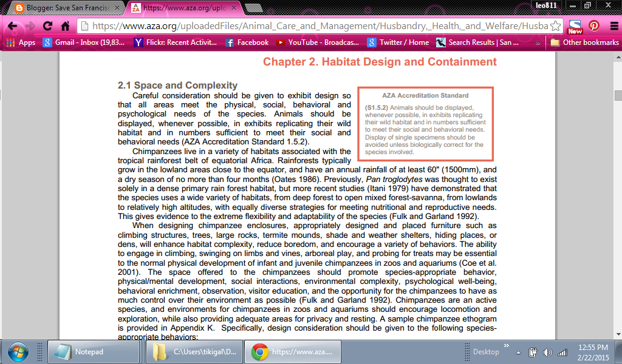
Task: Open the clock showing 12:55 PM
Action: click(593, 352)
